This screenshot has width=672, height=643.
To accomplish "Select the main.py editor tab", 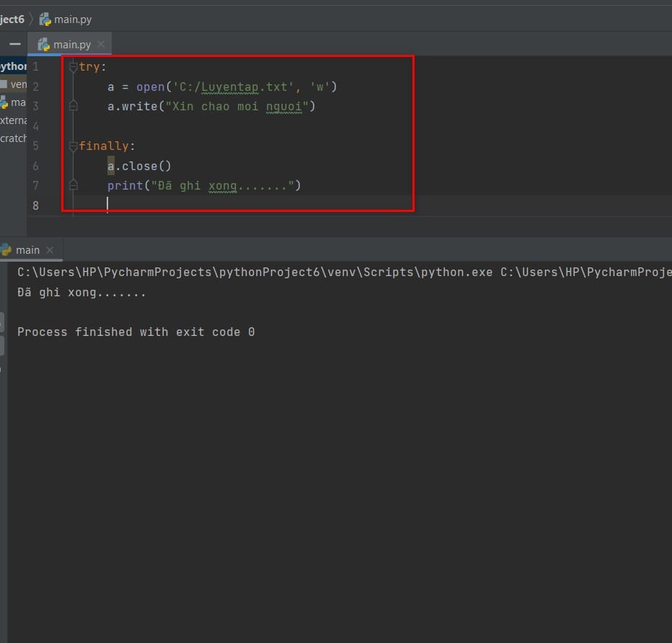I will [70, 44].
